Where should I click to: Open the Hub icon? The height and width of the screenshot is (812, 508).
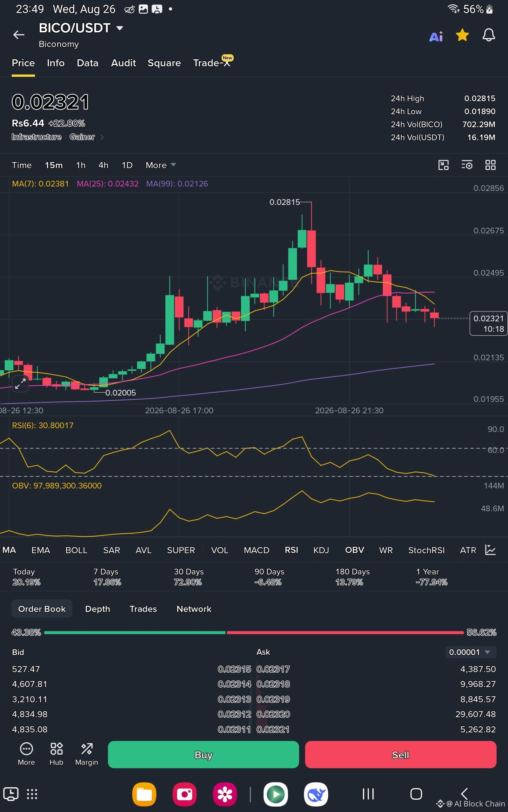pyautogui.click(x=57, y=754)
